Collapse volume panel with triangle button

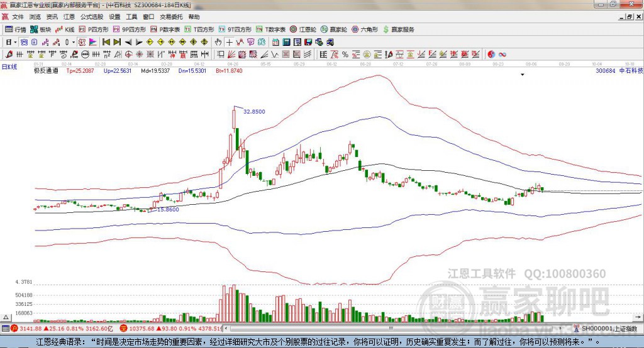6,317
